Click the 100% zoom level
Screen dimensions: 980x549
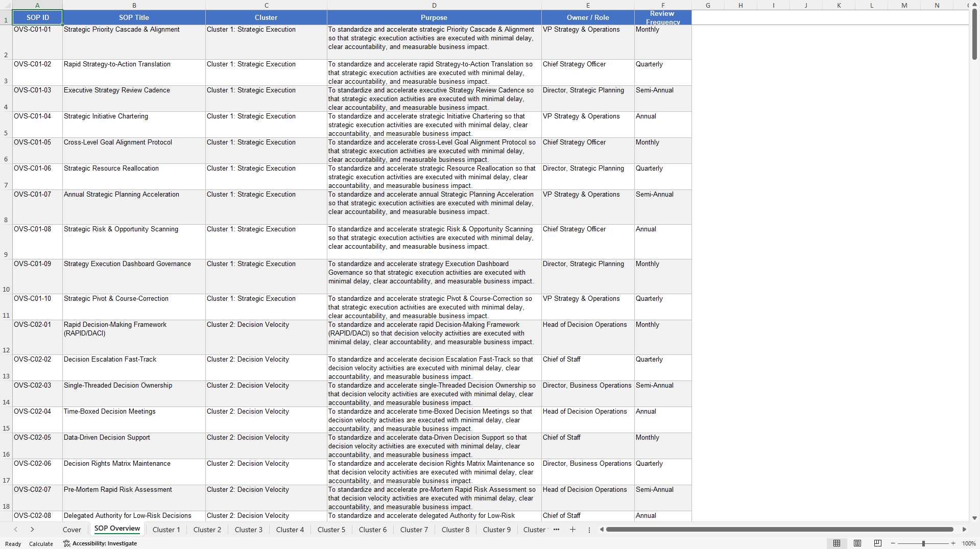[x=969, y=543]
